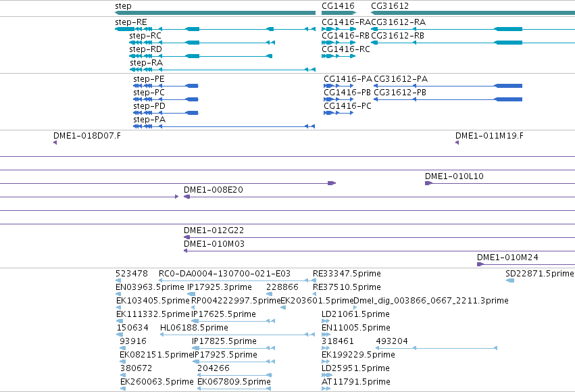Select the CG1416-PA protein label
Screen dimensions: 575x392
pos(348,79)
